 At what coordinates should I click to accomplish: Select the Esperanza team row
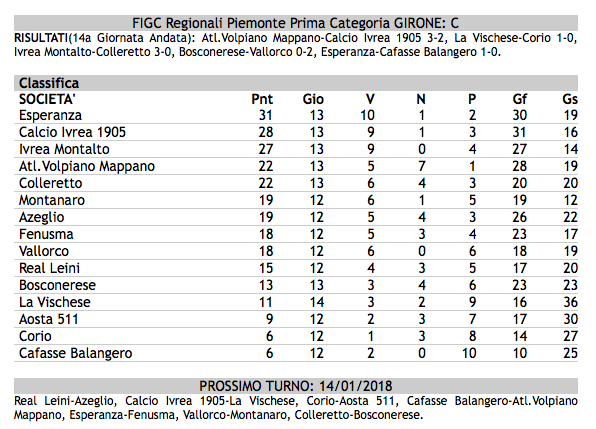pos(296,115)
